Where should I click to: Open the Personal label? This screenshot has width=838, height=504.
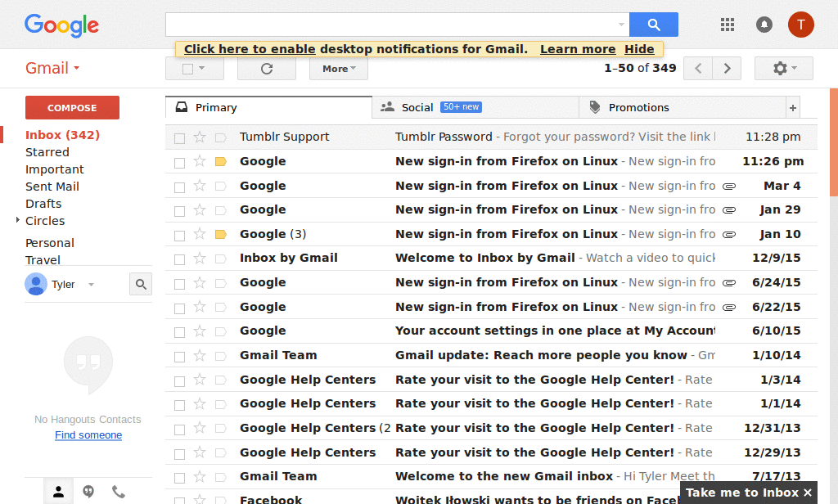(50, 243)
